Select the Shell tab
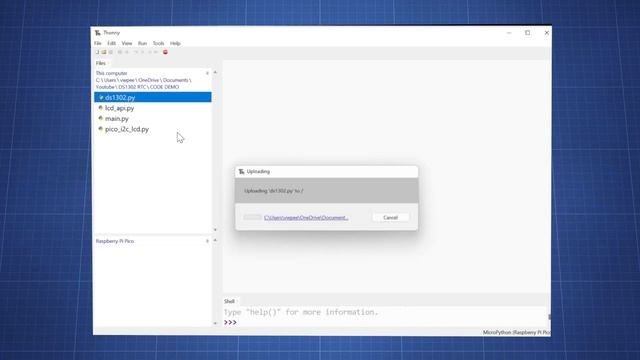640x360 pixels. coord(229,301)
